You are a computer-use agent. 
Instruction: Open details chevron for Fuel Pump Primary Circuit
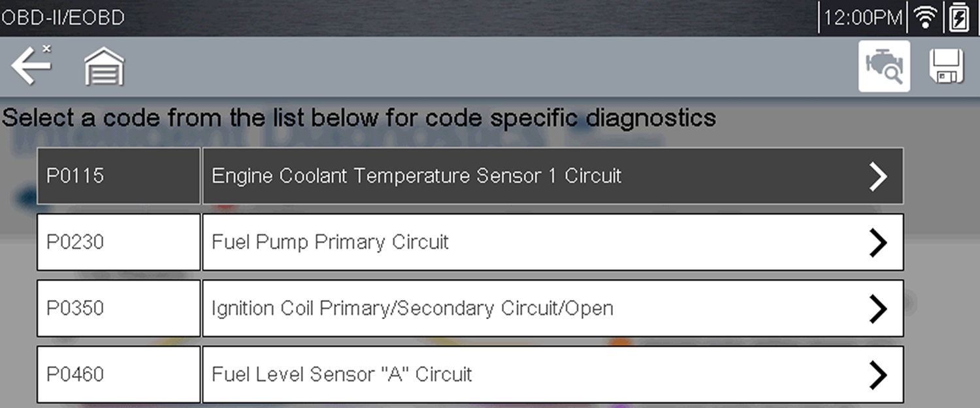coord(879,242)
